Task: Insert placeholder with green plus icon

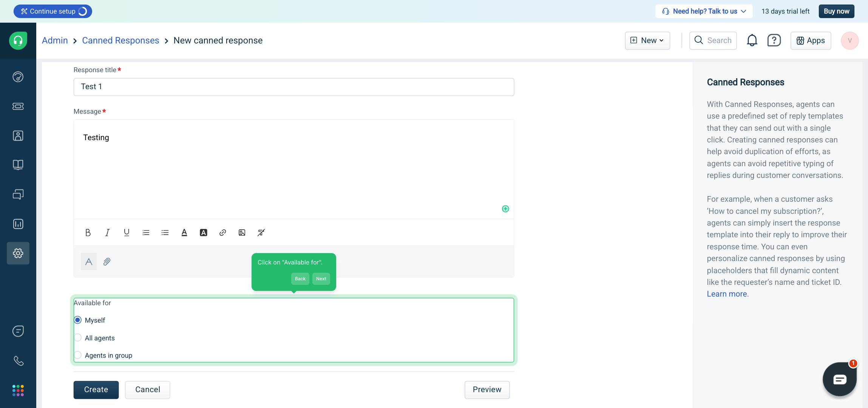Action: pyautogui.click(x=505, y=209)
